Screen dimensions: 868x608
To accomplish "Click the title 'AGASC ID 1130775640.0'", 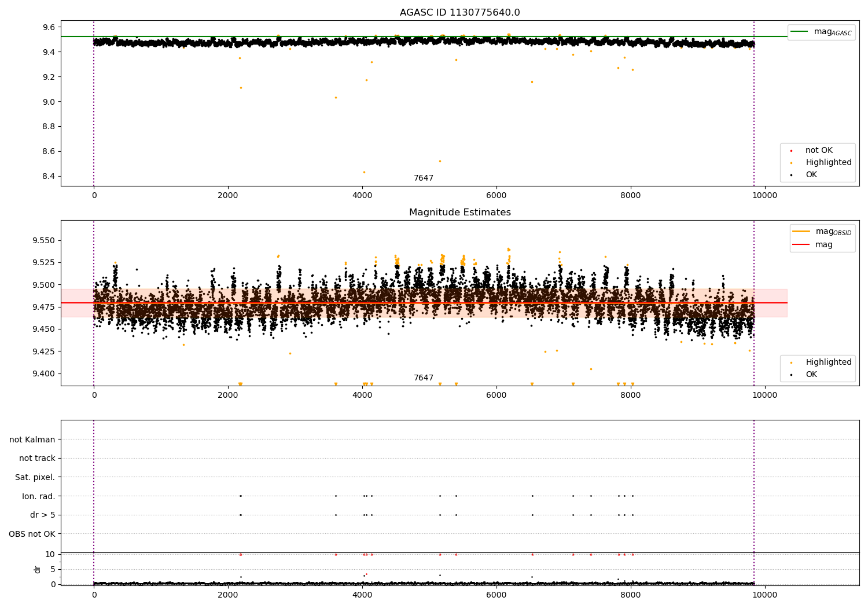I will coord(459,13).
